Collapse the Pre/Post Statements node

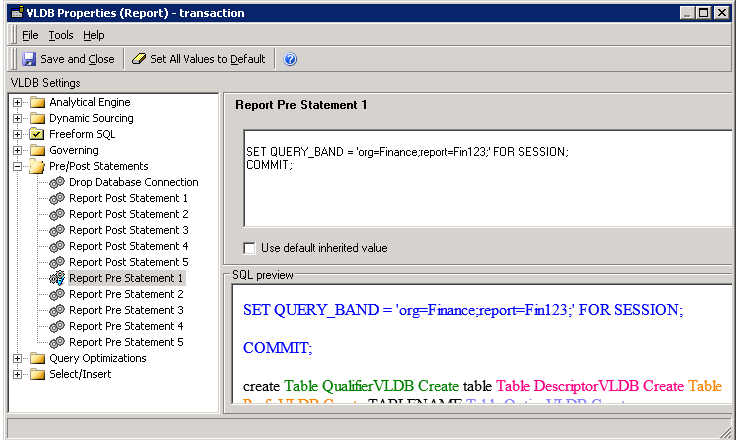(17, 166)
